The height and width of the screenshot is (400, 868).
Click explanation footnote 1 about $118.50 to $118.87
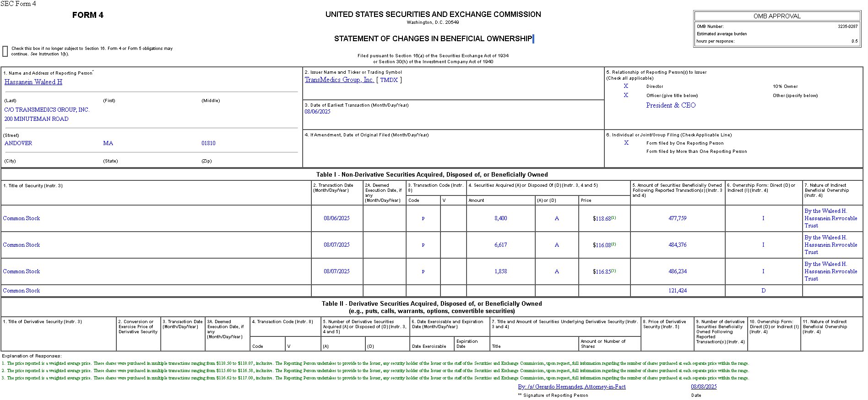point(375,363)
